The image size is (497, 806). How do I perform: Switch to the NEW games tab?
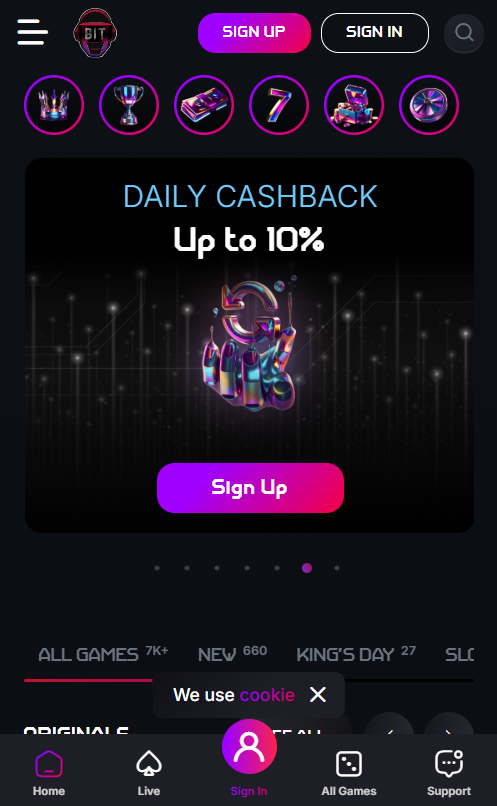(232, 654)
